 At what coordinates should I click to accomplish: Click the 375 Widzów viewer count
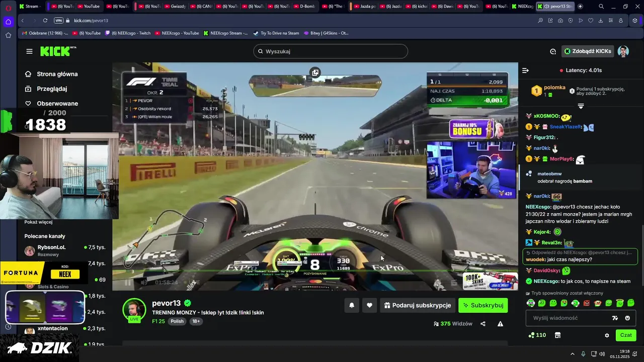coord(453,324)
